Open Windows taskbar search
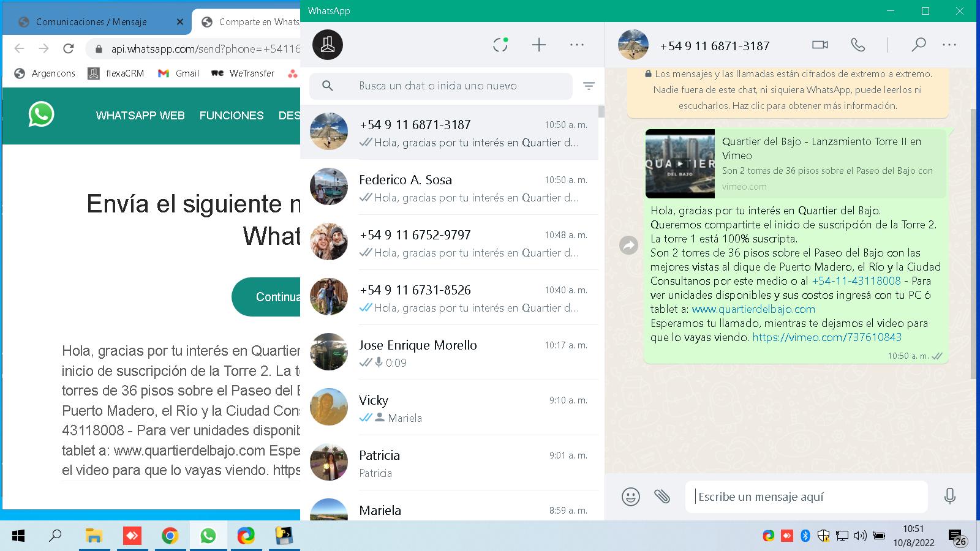Screen dimensions: 980x551 pos(55,536)
